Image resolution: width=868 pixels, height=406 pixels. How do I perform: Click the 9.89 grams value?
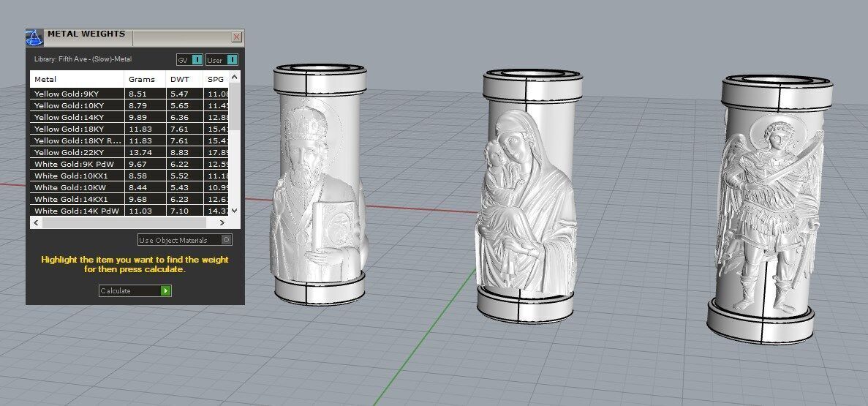[137, 117]
